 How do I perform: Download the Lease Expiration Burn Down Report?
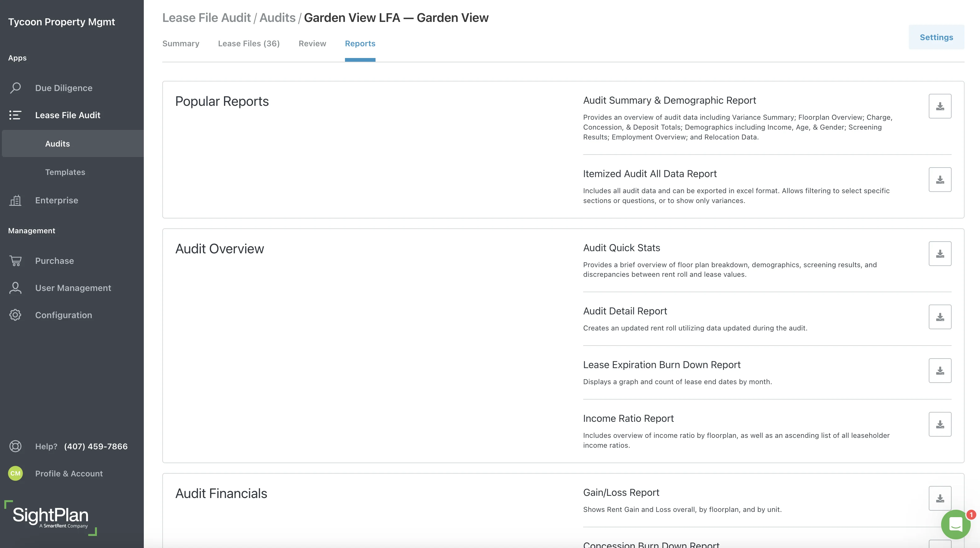(x=940, y=371)
